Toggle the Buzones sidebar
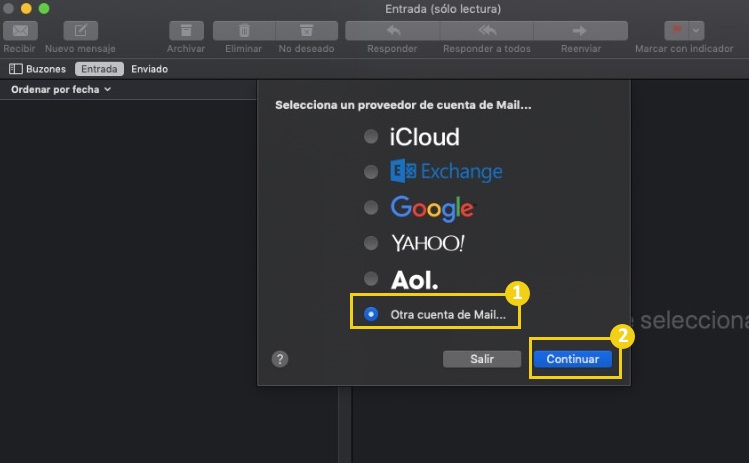The height and width of the screenshot is (463, 749). tap(37, 69)
